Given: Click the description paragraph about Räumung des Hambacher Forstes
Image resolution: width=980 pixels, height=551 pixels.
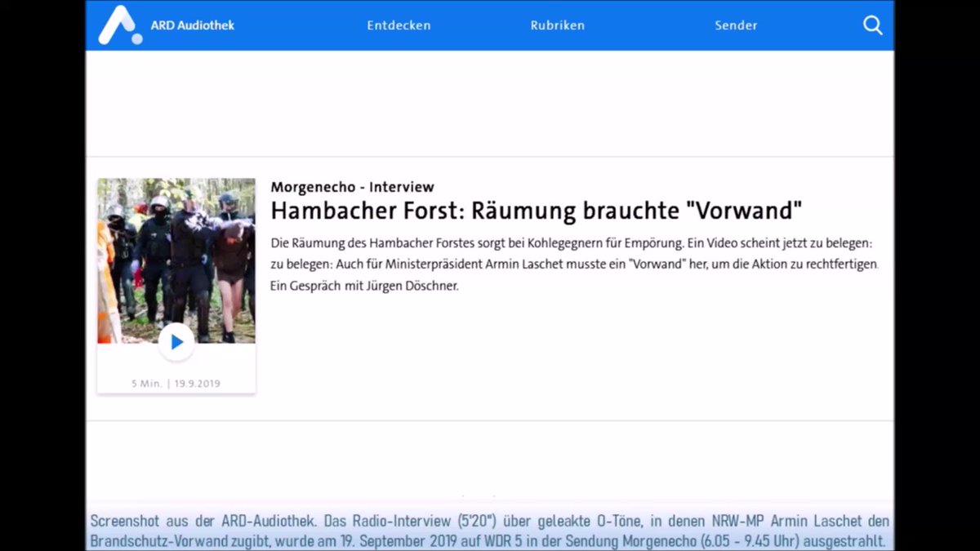Looking at the screenshot, I should 574,265.
